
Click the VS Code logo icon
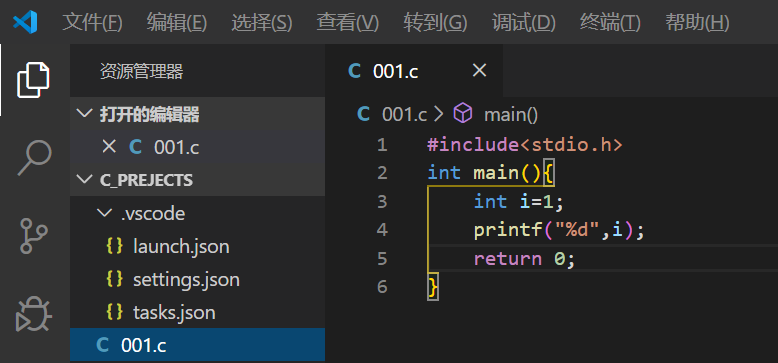[25, 22]
